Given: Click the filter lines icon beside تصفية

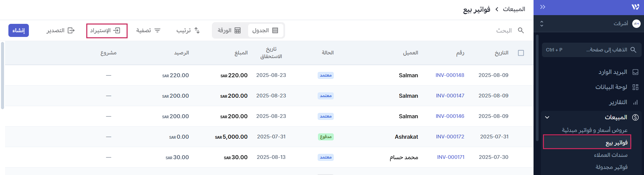Looking at the screenshot, I should pos(157,31).
